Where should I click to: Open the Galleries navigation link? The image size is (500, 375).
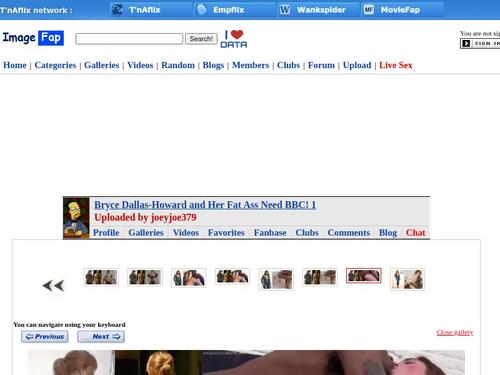[x=102, y=65]
